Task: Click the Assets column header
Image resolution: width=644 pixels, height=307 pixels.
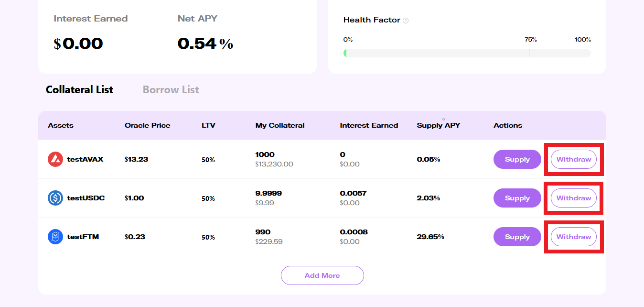Action: coord(61,126)
